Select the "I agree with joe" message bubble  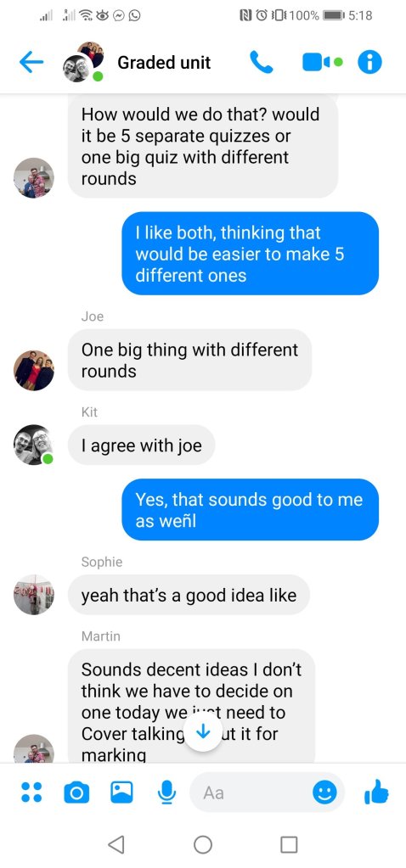coord(141,445)
